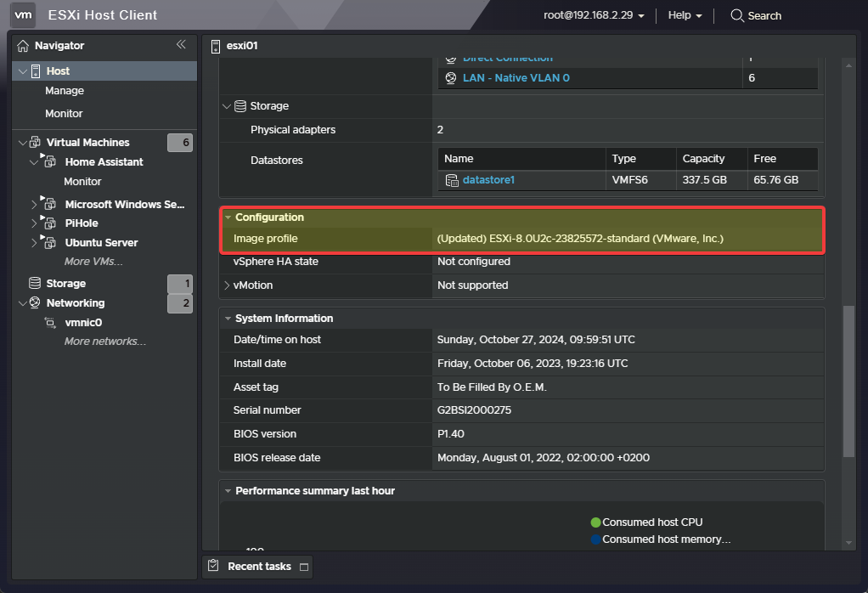The height and width of the screenshot is (593, 868).
Task: Maximize the Recent tasks panel
Action: coord(304,567)
